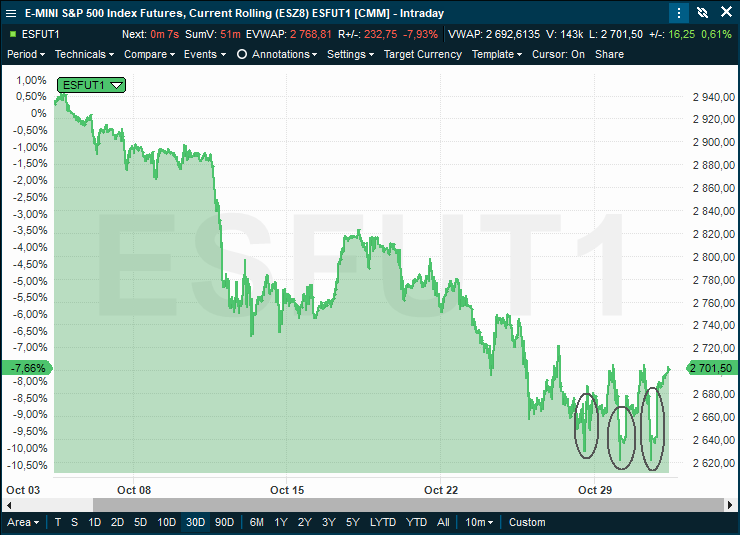Viewport: 740px width, 535px height.
Task: Open the Technicals dropdown
Action: (84, 54)
